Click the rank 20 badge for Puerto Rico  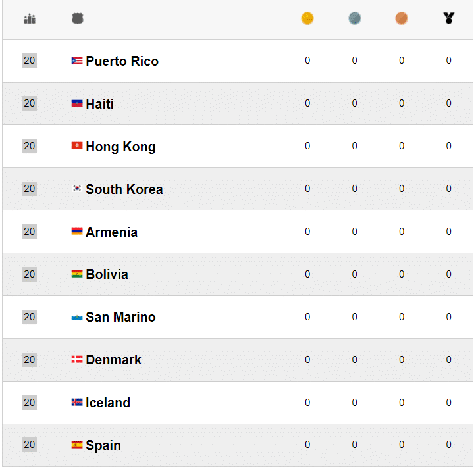point(30,61)
